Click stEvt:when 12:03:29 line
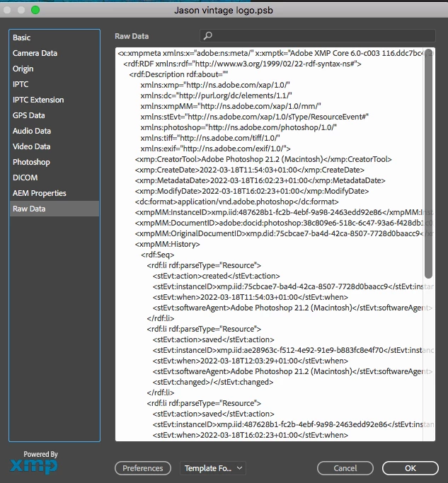The width and height of the screenshot is (448, 483). 251,361
